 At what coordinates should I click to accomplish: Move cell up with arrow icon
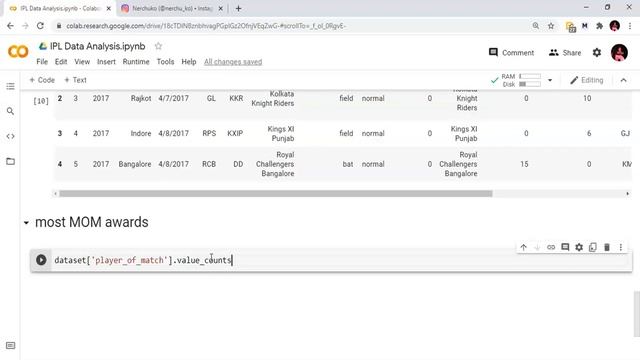(x=523, y=247)
